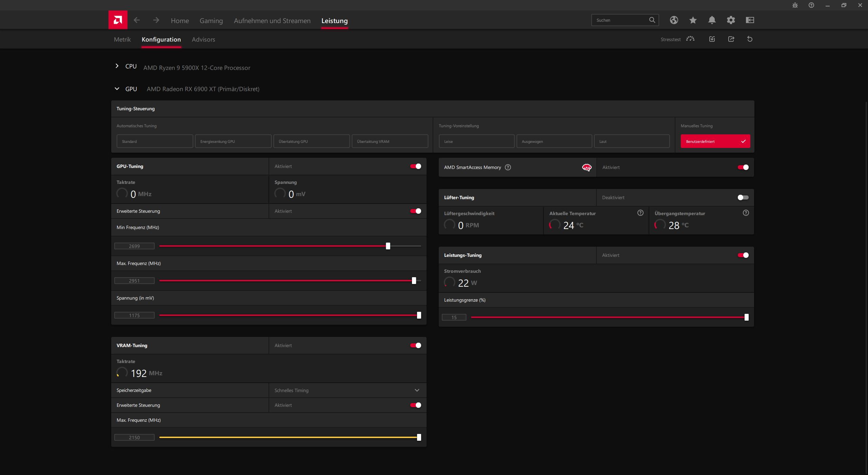Click the Leistungsgrenze slider handle
Viewport: 868px width, 475px height.
pos(746,317)
